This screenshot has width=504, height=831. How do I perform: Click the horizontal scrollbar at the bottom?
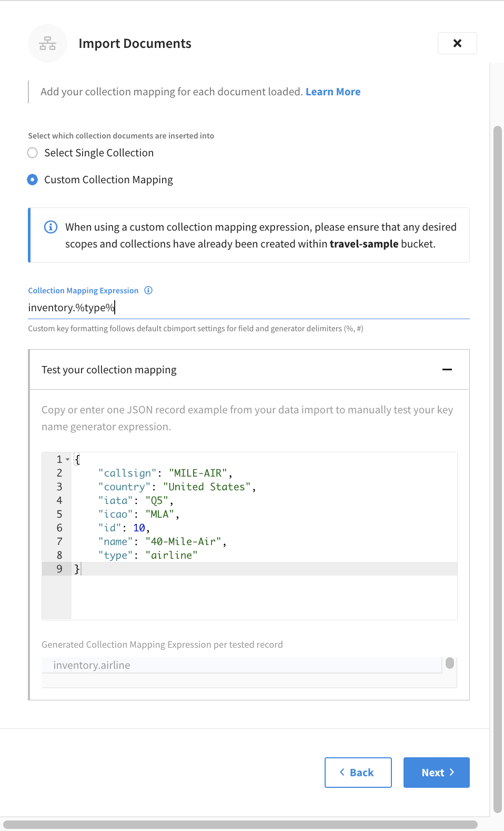(x=240, y=825)
